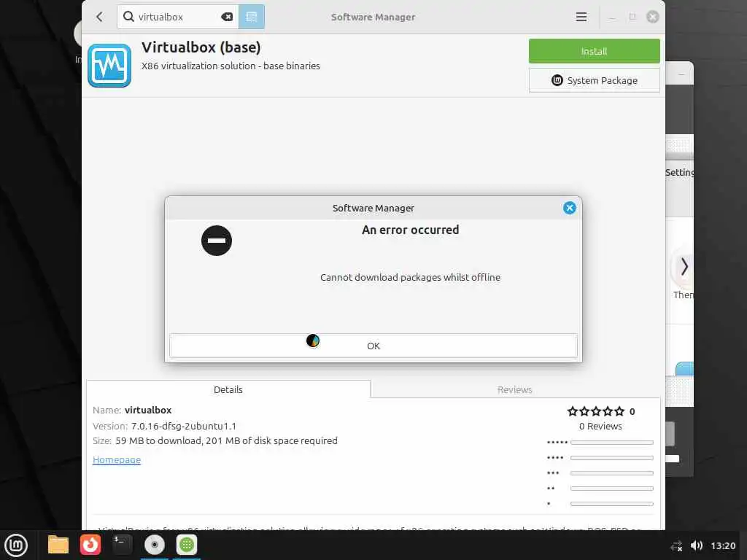Click the version 7.0.16-dfsg-2ubuntu1.1 text
This screenshot has width=747, height=560.
click(183, 426)
